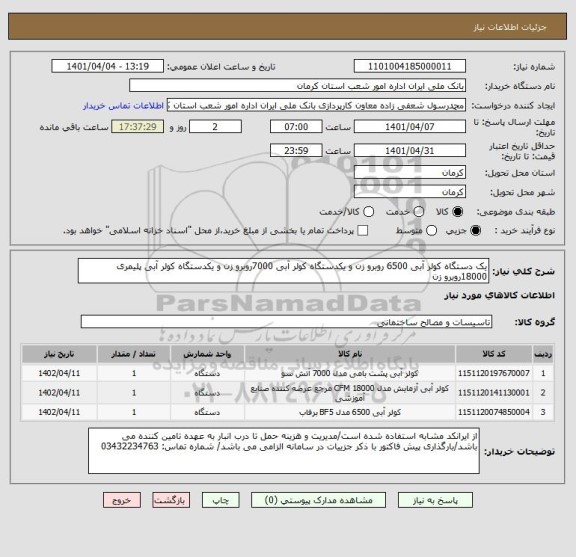Click مشاهده مدارک پیوستی (0) button
The image size is (576, 557).
tap(318, 500)
